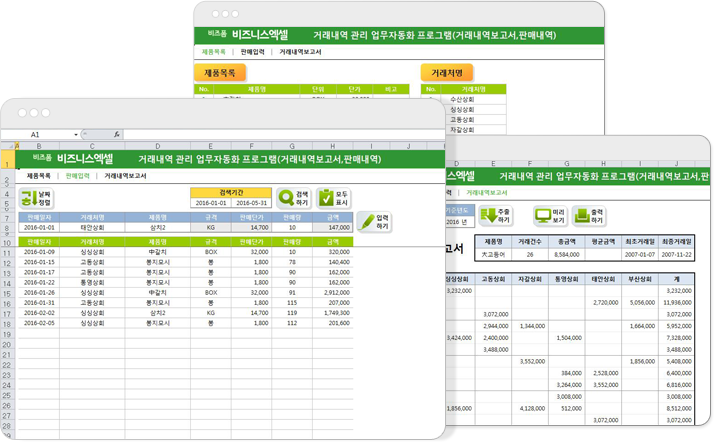Click date cell 2016-02-05
This screenshot has height=442, width=714.
pos(39,323)
